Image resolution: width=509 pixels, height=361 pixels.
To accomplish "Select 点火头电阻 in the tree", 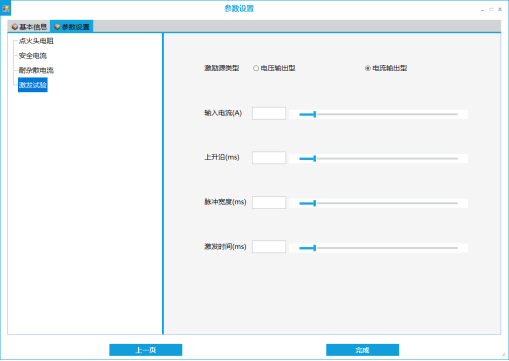I will [x=36, y=41].
